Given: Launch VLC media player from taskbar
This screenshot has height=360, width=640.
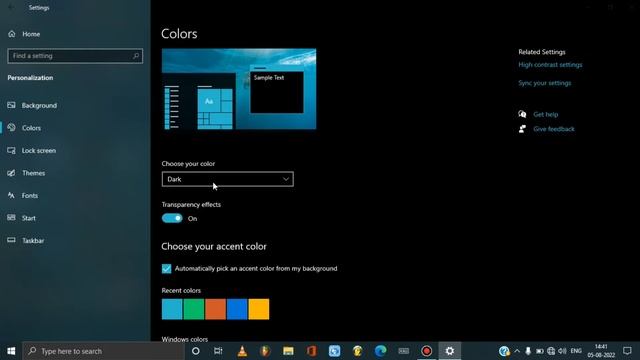Looking at the screenshot, I should 242,351.
